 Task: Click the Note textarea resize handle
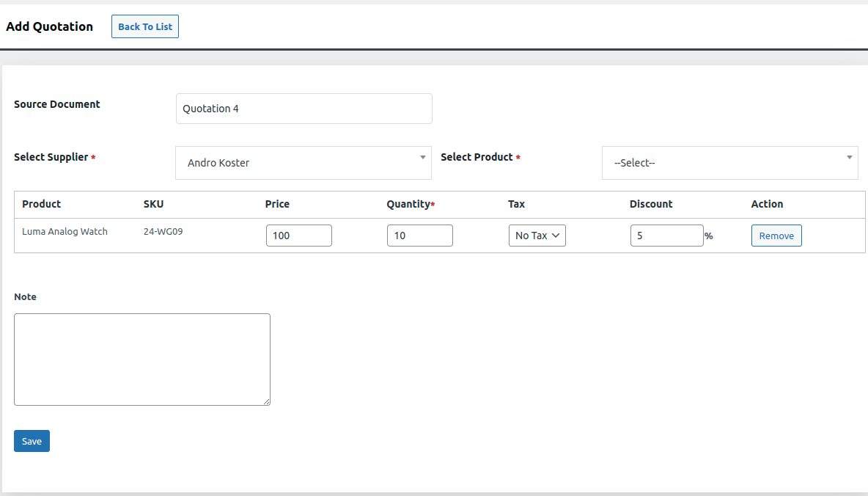click(267, 402)
